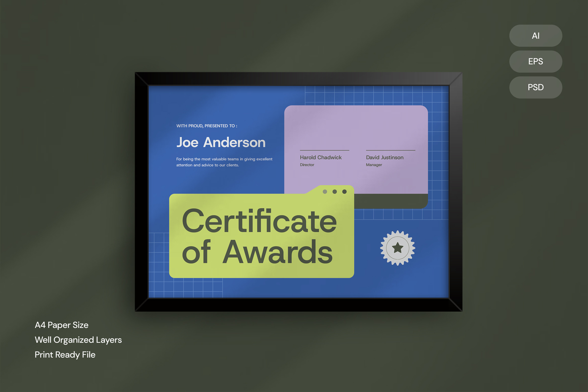Click the AI format pill
588x392 pixels.
535,36
